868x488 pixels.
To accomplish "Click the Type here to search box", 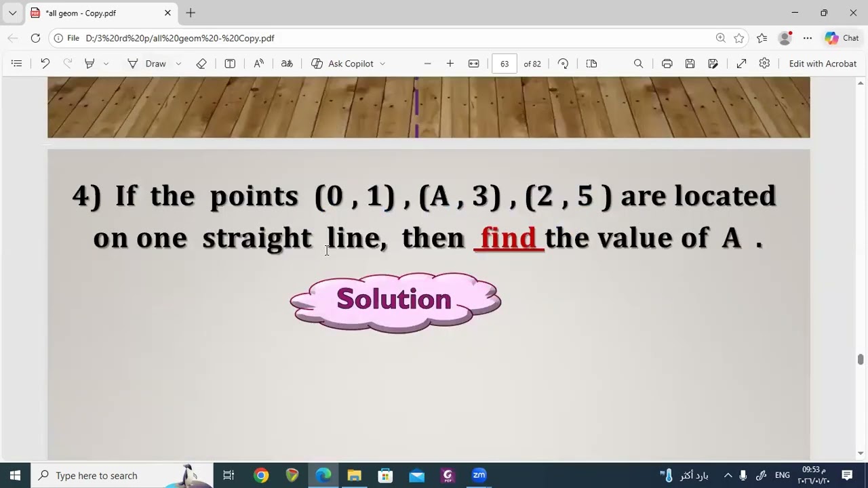I will click(x=122, y=475).
